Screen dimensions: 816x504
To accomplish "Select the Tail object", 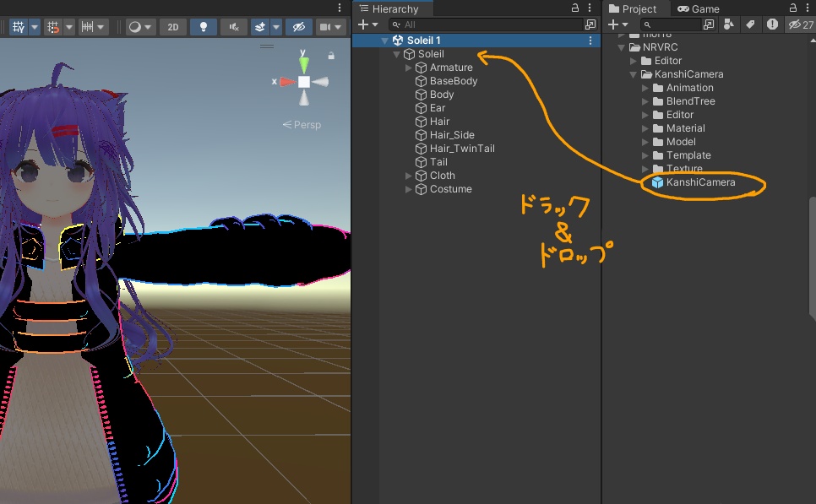I will point(438,162).
